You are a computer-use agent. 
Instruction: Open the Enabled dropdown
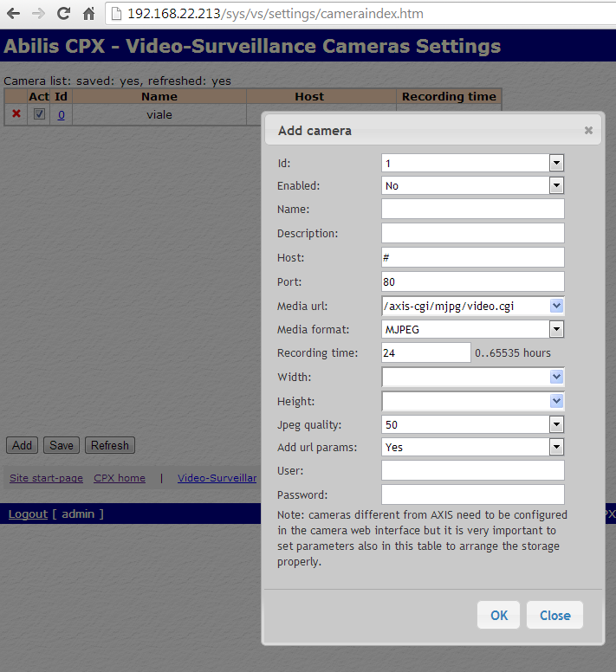click(472, 185)
